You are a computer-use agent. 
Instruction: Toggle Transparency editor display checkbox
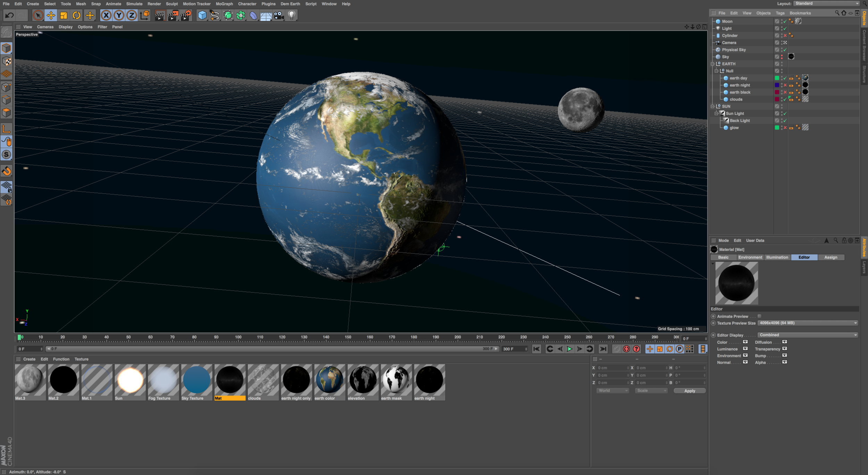pyautogui.click(x=784, y=349)
